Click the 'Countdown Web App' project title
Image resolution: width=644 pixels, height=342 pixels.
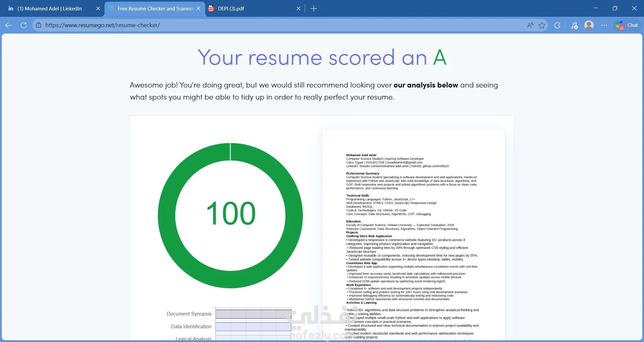tap(362, 263)
